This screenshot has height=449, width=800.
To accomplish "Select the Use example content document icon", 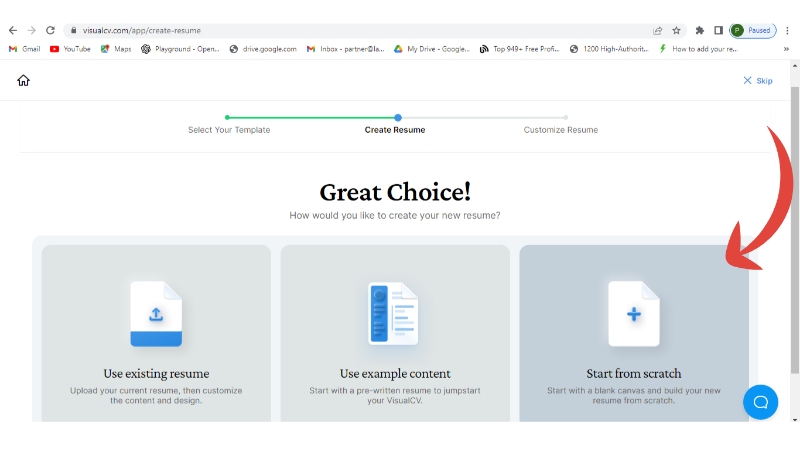I will [394, 314].
